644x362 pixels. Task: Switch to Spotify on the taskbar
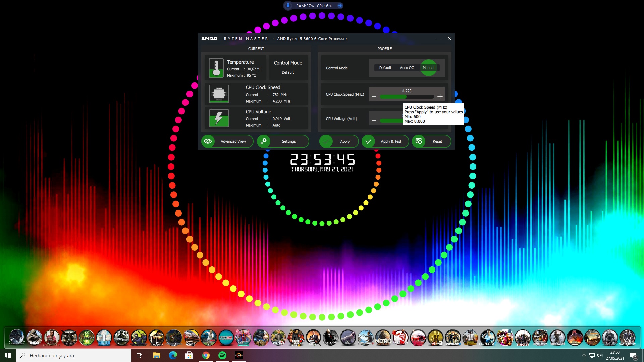(222, 355)
